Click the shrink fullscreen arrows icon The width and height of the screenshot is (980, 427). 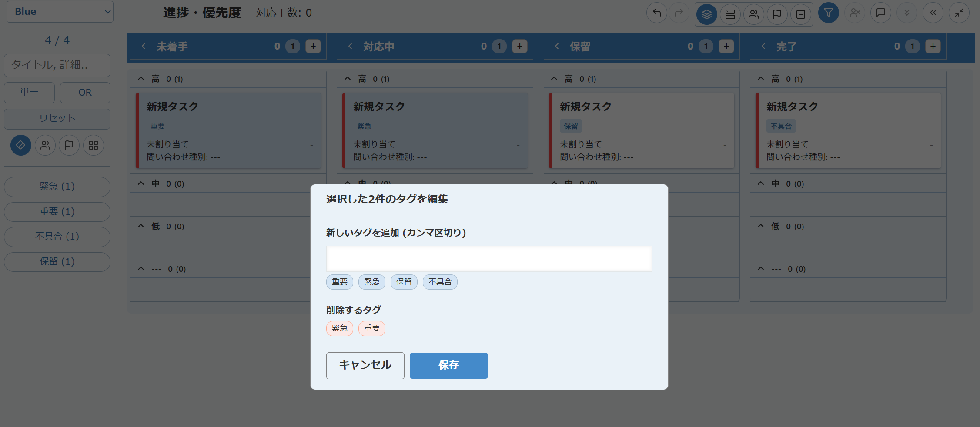tap(959, 13)
